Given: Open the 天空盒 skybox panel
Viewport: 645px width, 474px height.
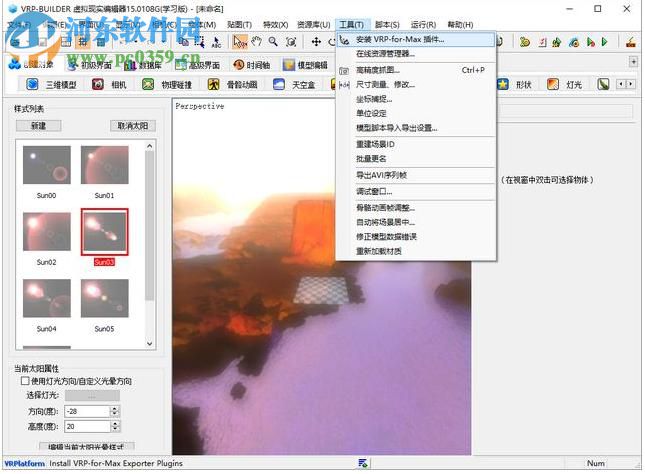Looking at the screenshot, I should pyautogui.click(x=294, y=84).
